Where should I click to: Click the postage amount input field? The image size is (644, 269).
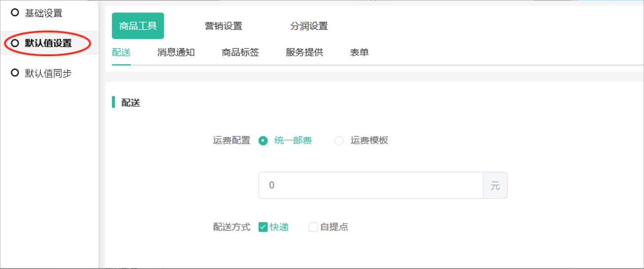click(x=371, y=186)
